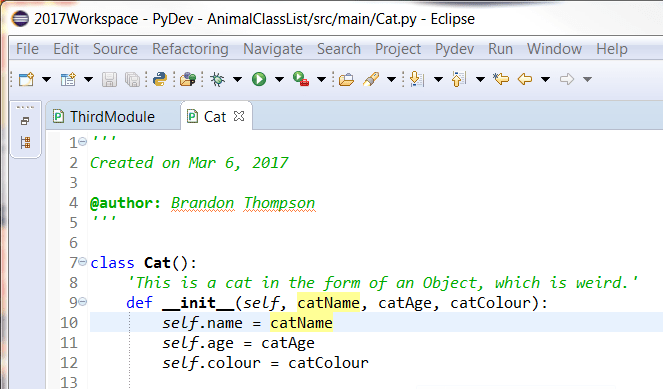Click the Next Annotation down-arrow icon

[x=416, y=79]
